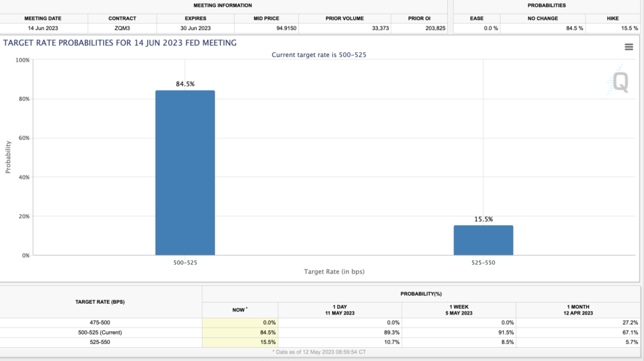The width and height of the screenshot is (644, 361).
Task: Click the 84.5% bar for 500-525
Action: (x=185, y=172)
